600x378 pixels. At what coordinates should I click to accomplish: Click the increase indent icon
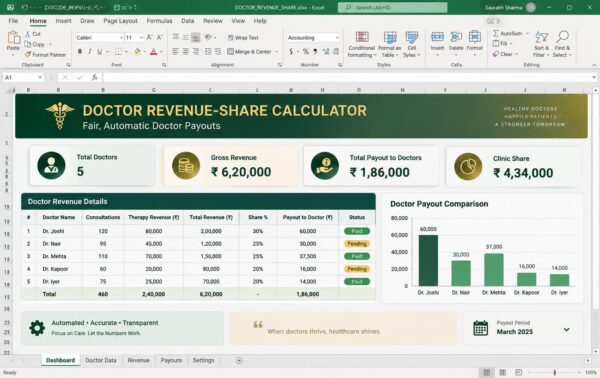click(218, 51)
